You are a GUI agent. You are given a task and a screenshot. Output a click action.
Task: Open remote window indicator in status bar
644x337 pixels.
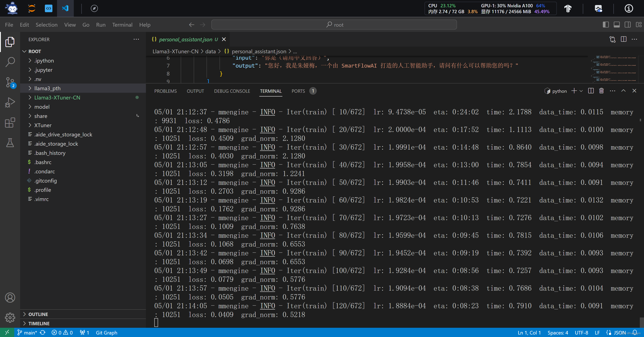coord(7,332)
